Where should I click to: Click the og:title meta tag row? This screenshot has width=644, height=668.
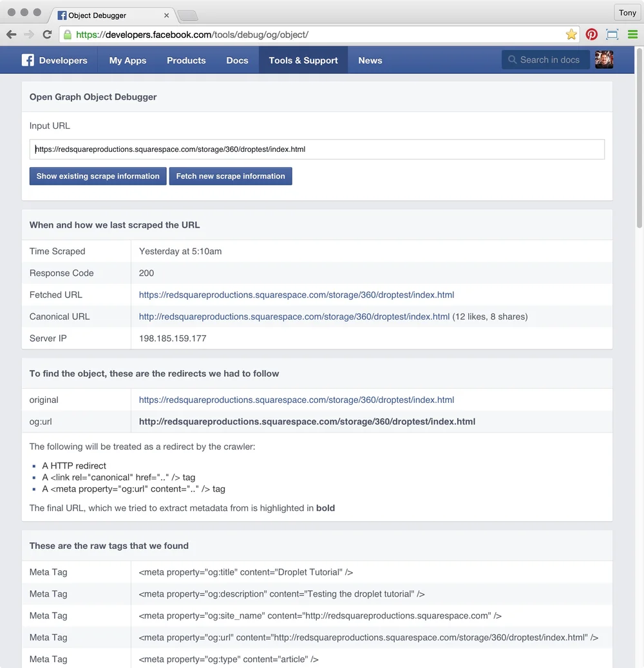pos(317,572)
